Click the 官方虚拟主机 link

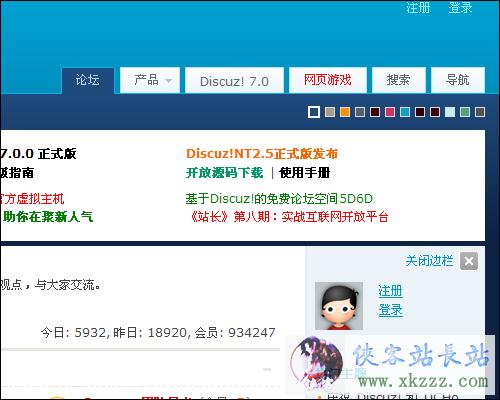[x=32, y=199]
